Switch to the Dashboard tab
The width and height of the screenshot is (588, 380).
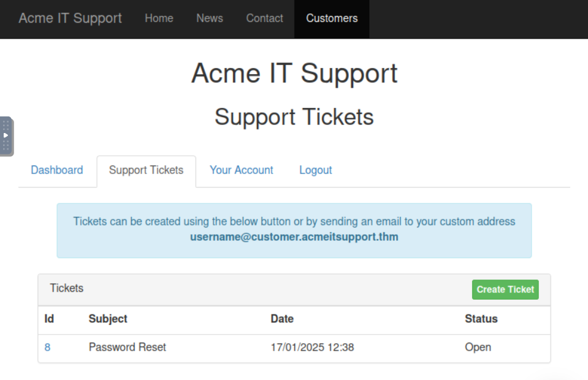[x=57, y=170]
